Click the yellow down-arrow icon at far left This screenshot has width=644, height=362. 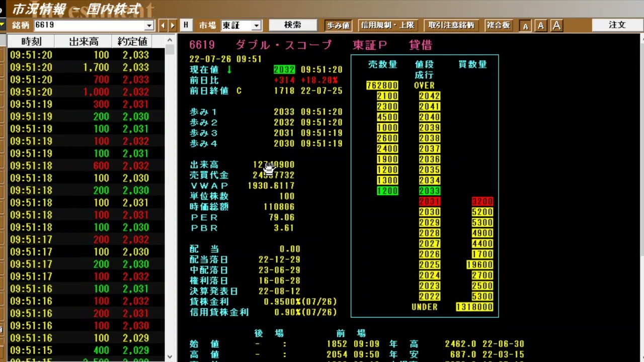[x=3, y=25]
